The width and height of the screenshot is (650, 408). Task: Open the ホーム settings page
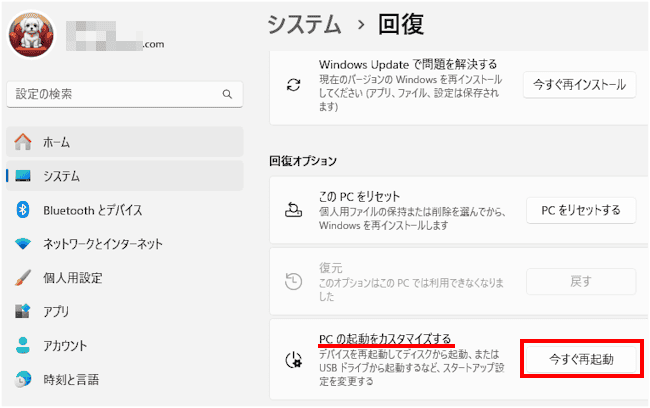click(124, 142)
